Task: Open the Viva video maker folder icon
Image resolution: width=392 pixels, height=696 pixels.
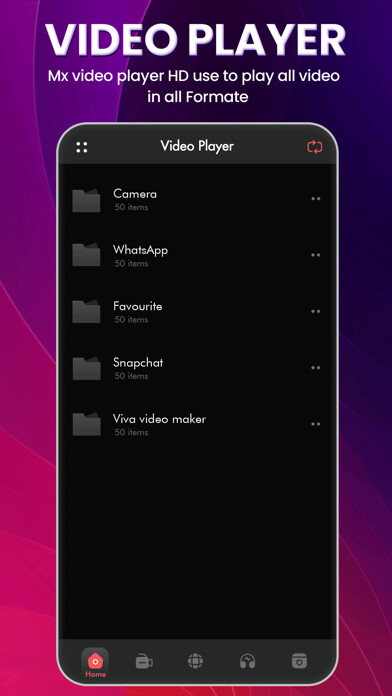Action: pyautogui.click(x=86, y=424)
